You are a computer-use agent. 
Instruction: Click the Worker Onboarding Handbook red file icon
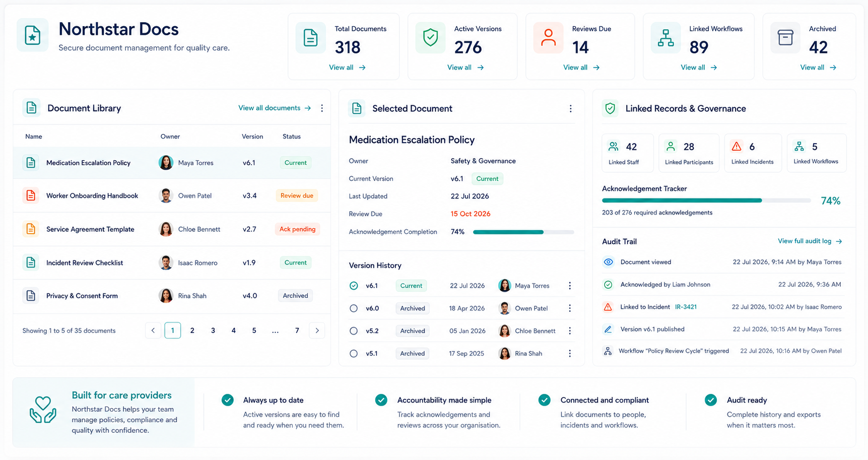pos(31,195)
